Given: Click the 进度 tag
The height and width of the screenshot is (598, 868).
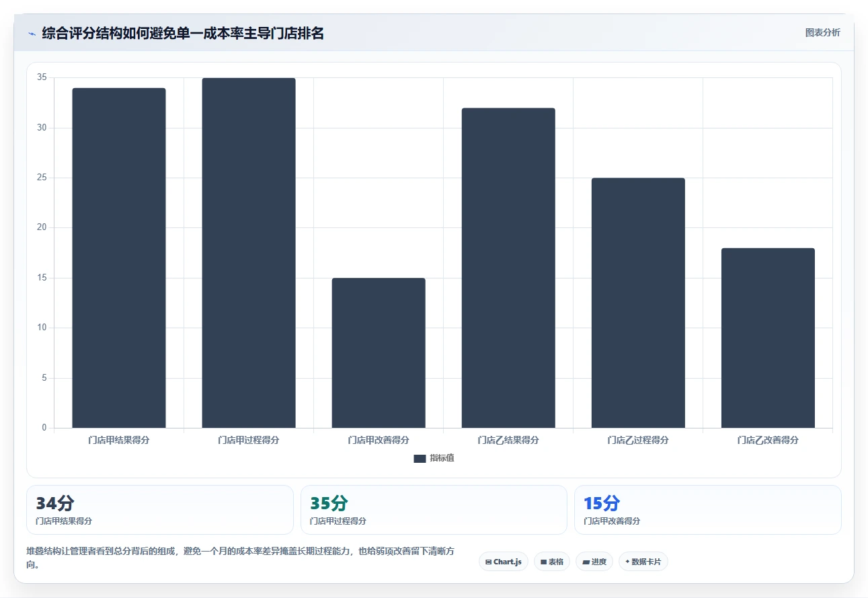Looking at the screenshot, I should (x=594, y=562).
